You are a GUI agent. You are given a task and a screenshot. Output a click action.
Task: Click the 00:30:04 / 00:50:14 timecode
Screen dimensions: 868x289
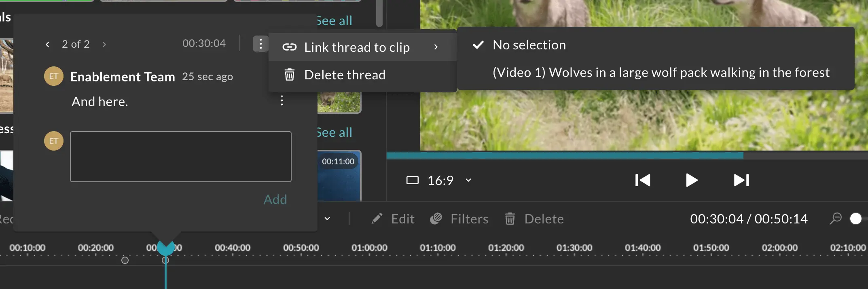coord(749,219)
